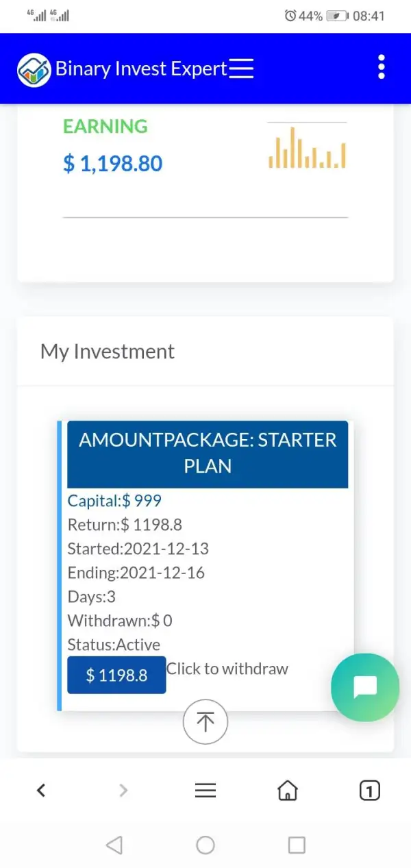The image size is (411, 868).
Task: Select the Starter Plan package header
Action: pos(208,453)
